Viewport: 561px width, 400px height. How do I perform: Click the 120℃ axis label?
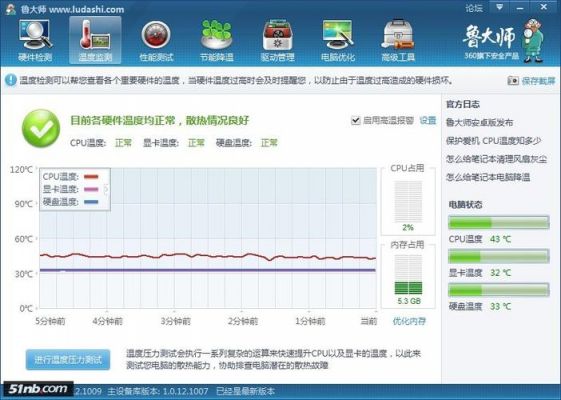(x=21, y=169)
